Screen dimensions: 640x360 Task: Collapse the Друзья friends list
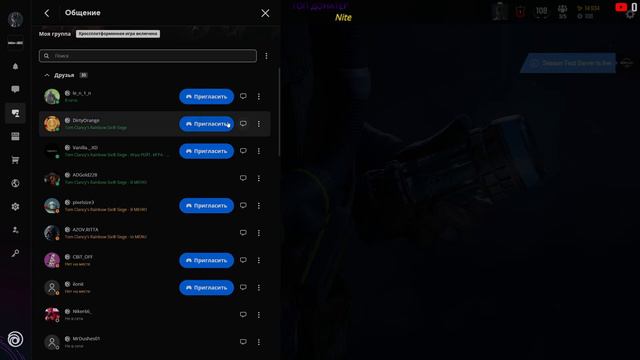[47, 75]
